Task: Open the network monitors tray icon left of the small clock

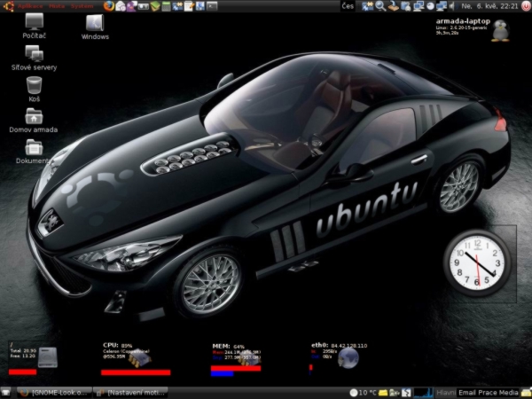Action: point(419,6)
